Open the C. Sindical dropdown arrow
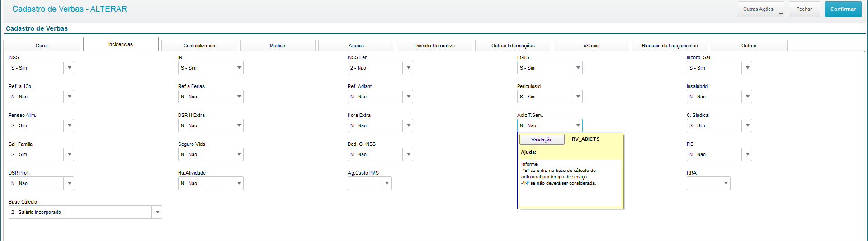868x241 pixels. pyautogui.click(x=747, y=125)
